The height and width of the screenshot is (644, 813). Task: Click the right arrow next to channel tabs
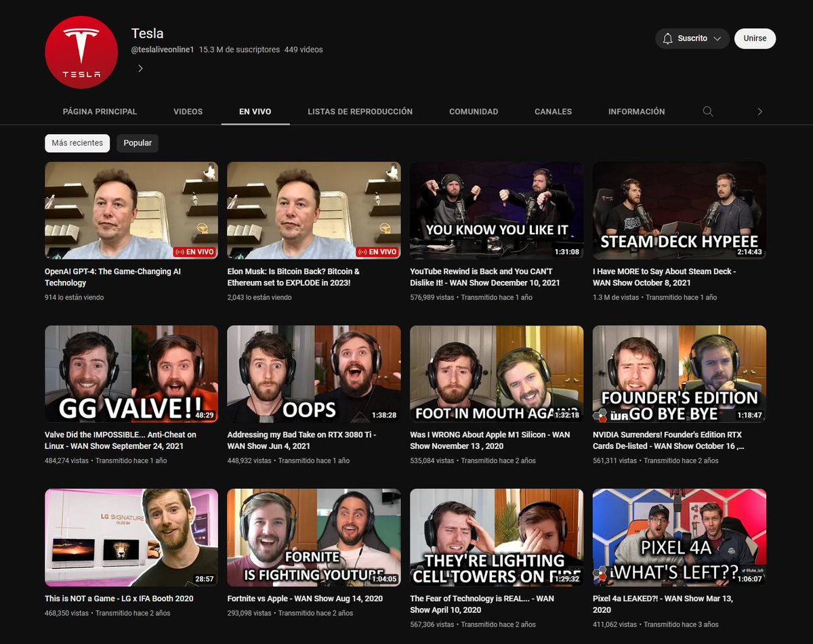[759, 112]
